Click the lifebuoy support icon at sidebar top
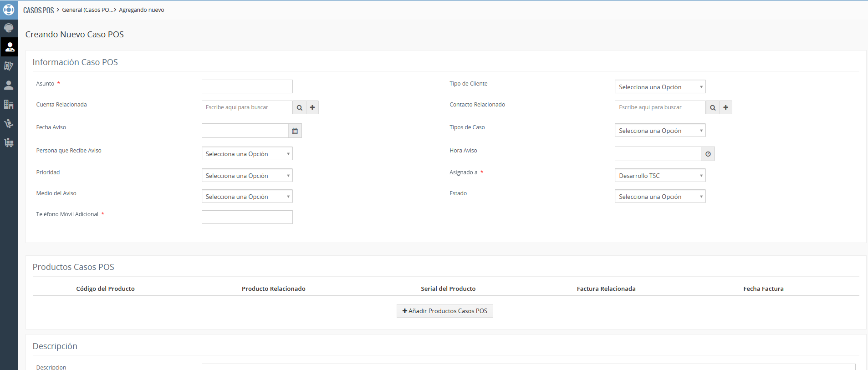868x370 pixels. coord(9,10)
